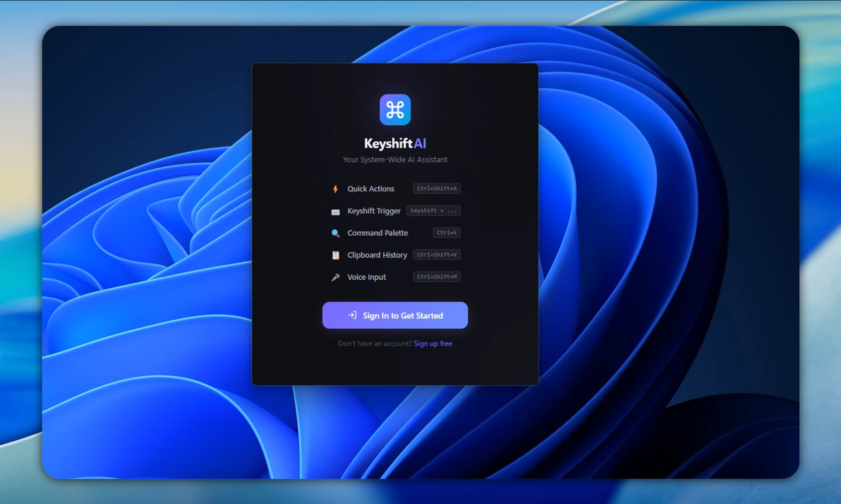Click the Clipboard History clipboard icon
Viewport: 841px width, 504px height.
335,255
